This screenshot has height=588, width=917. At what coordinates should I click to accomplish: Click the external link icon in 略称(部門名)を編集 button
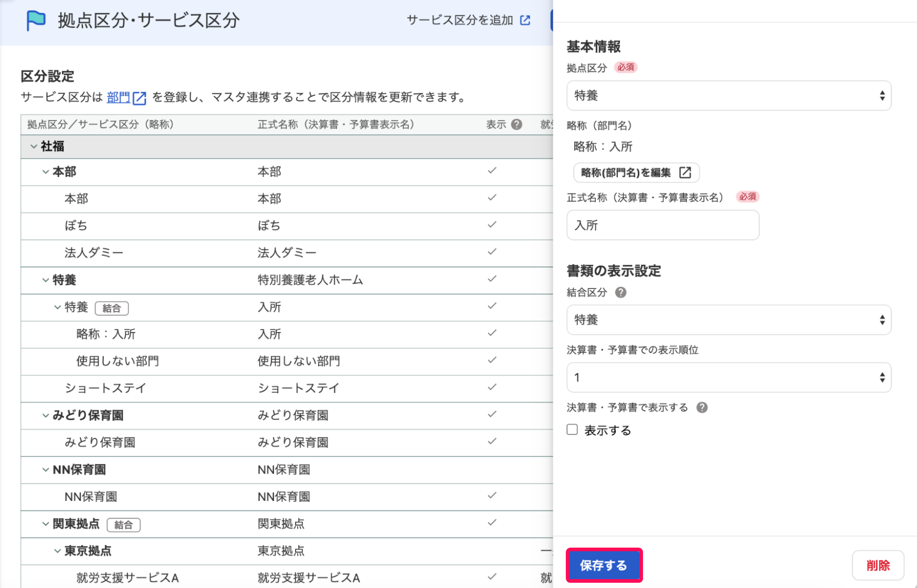[685, 173]
